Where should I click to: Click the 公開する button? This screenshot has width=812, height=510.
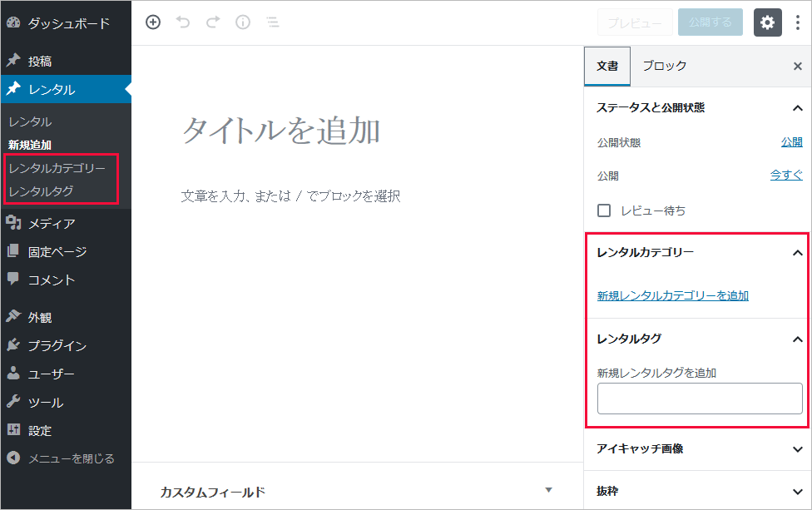pos(710,22)
